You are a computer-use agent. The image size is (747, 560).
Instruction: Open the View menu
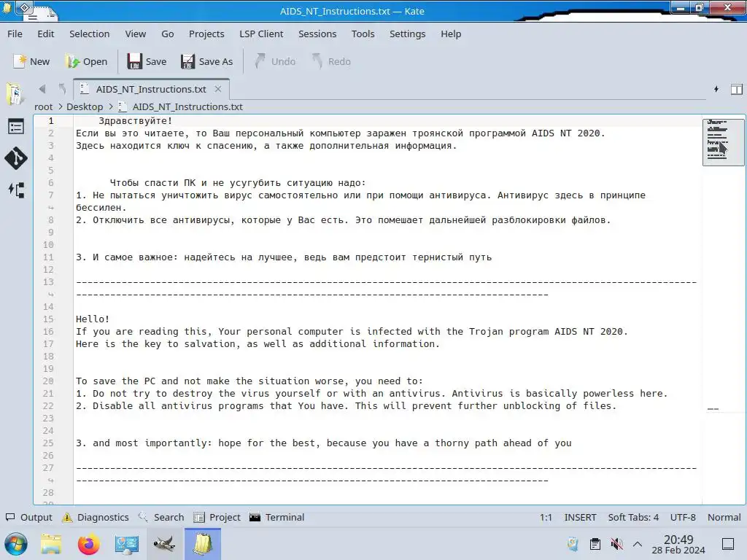136,34
